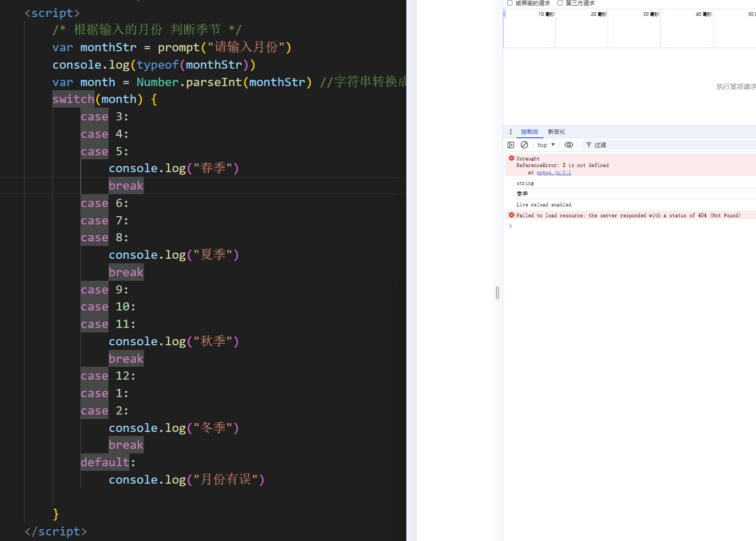Select the 'Failed to load resource' error message
756x541 pixels.
coord(628,216)
